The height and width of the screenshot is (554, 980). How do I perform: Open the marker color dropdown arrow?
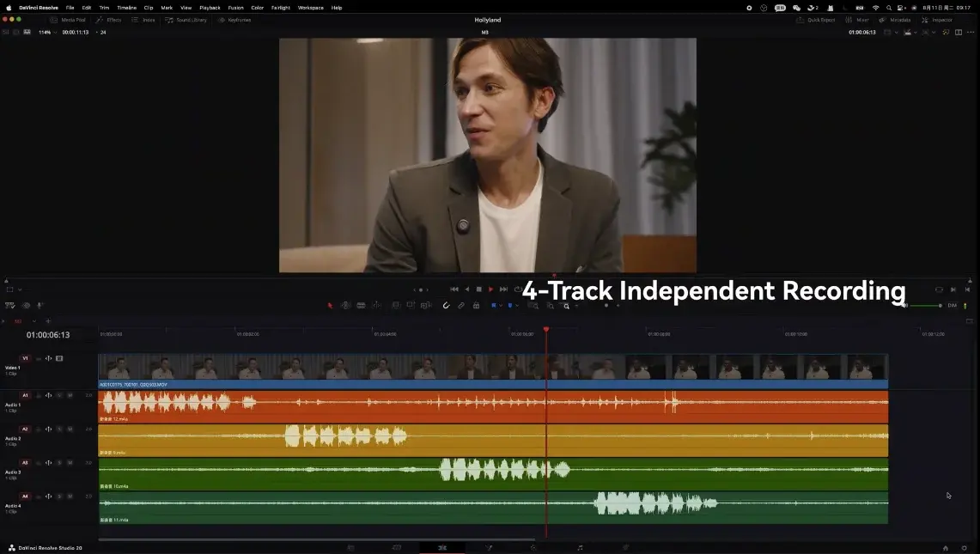click(x=517, y=306)
